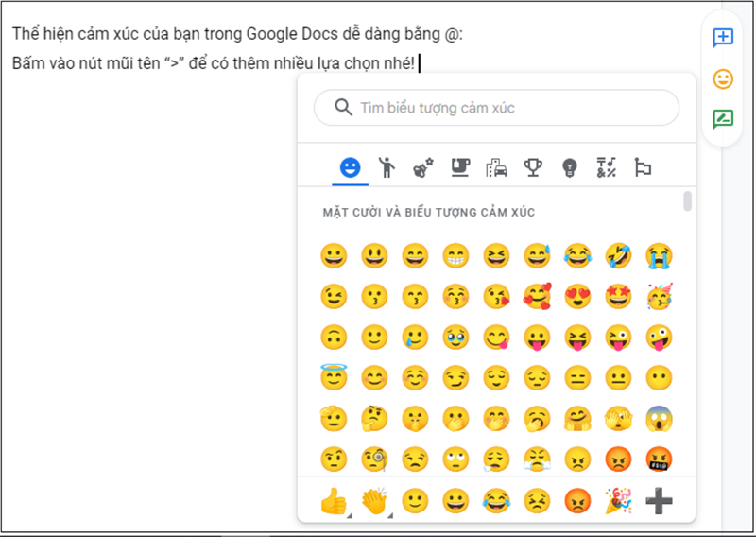Insert the loudly crying face emoji
Viewport: 756px width, 537px height.
coord(659,255)
